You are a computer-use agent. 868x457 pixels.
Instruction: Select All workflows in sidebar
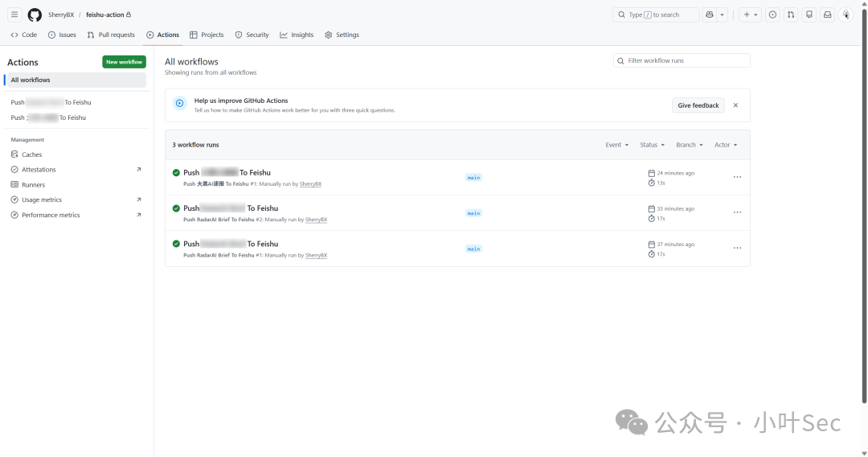(x=76, y=80)
